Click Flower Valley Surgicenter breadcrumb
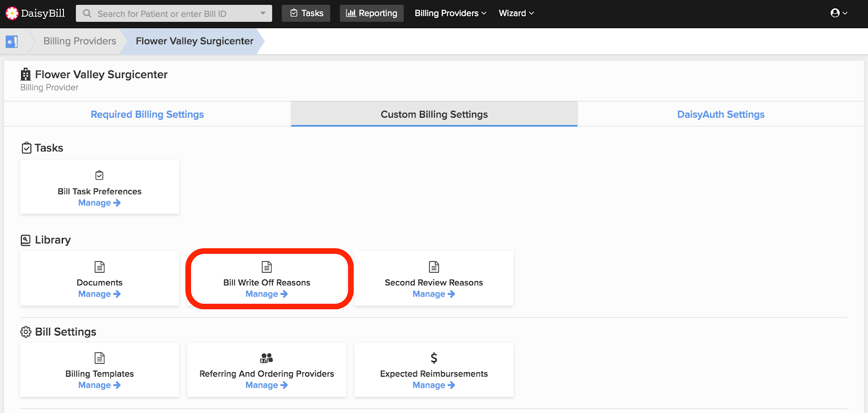868x413 pixels. click(195, 41)
